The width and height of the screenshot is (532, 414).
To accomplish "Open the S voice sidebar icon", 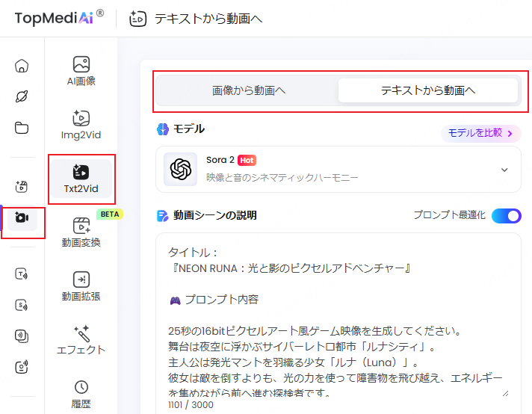I will click(x=22, y=305).
